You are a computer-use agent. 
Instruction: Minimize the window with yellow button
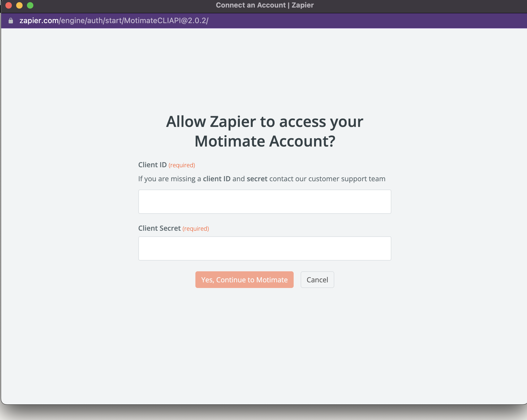point(19,5)
